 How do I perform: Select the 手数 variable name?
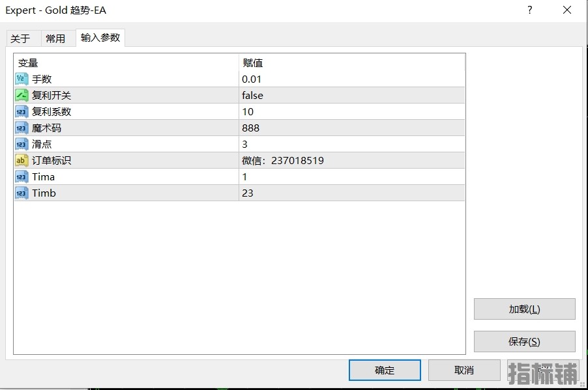(42, 79)
